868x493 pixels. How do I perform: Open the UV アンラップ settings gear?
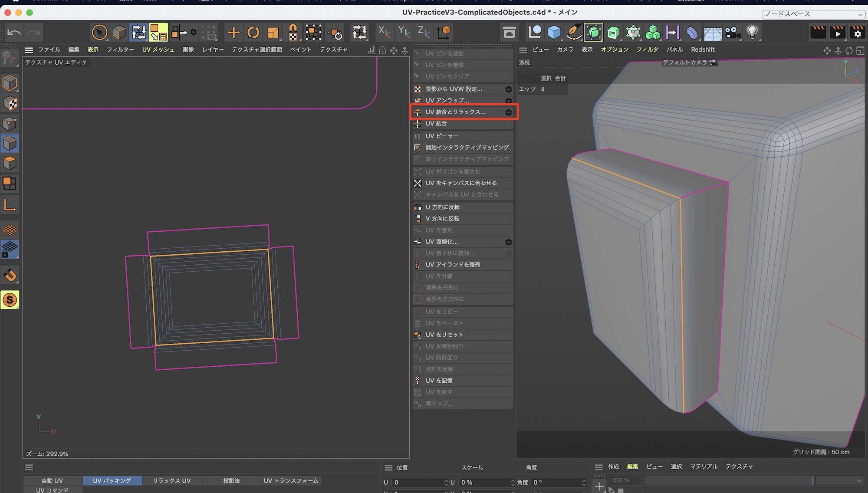click(508, 100)
